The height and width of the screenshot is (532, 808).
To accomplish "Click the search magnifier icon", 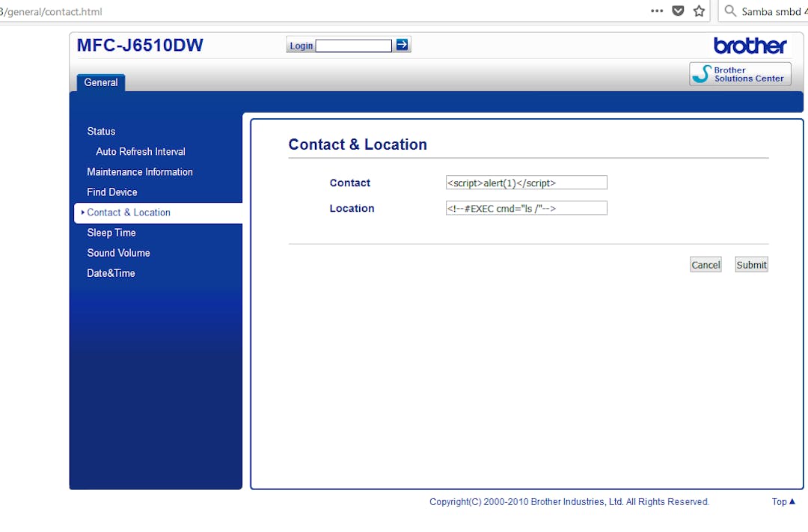I will 730,11.
